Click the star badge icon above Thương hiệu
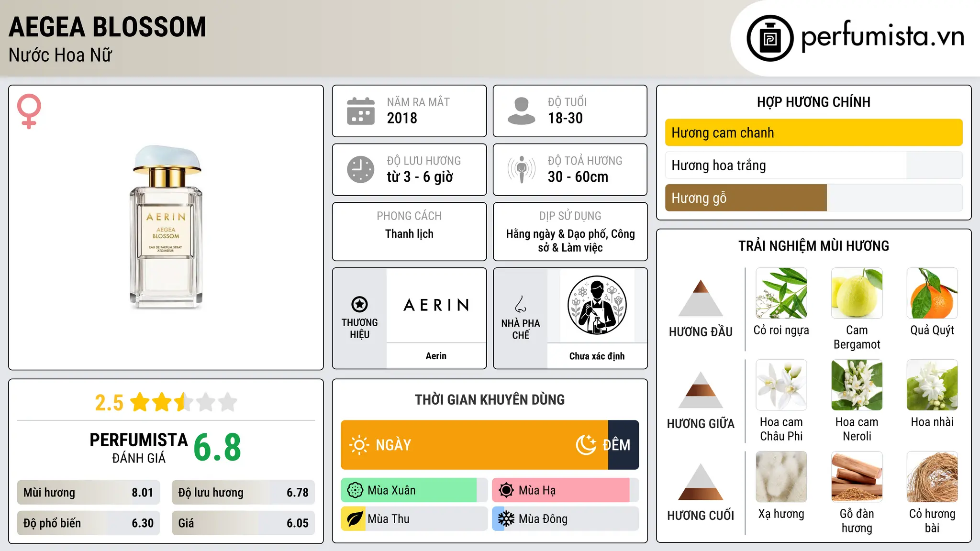This screenshot has width=980, height=551. point(359,304)
